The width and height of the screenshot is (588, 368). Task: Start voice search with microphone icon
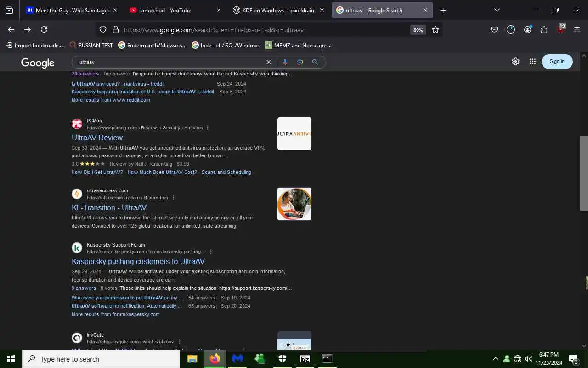pos(285,62)
